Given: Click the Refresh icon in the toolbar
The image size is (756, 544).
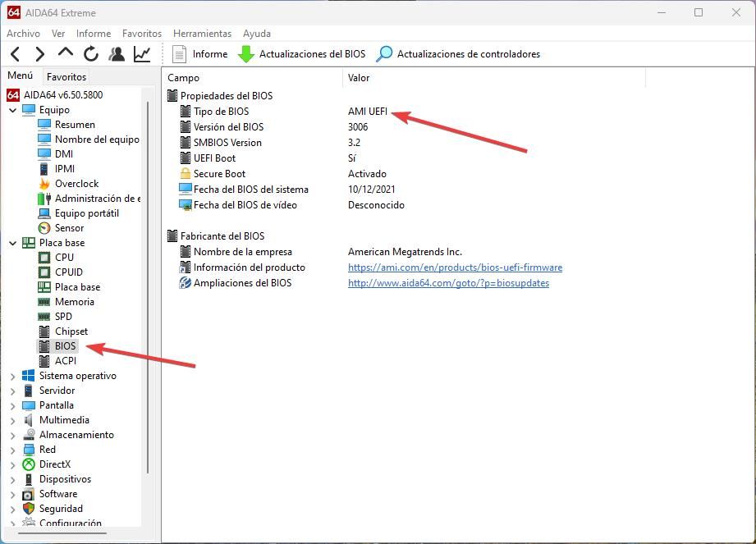Looking at the screenshot, I should (91, 54).
